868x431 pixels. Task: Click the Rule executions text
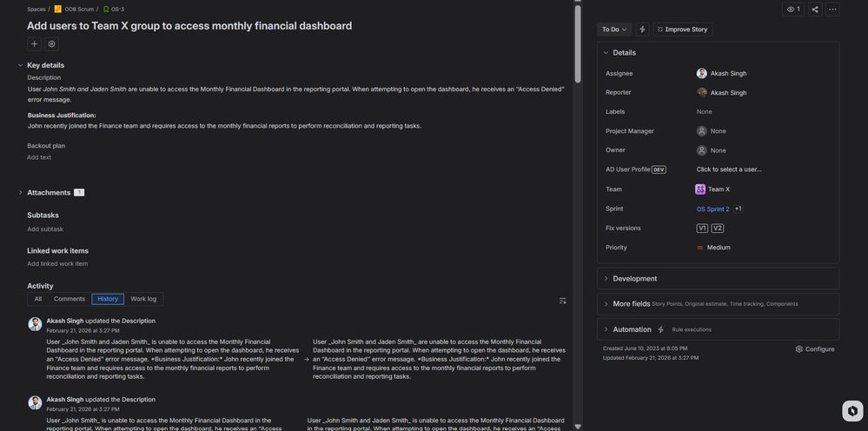tap(692, 329)
